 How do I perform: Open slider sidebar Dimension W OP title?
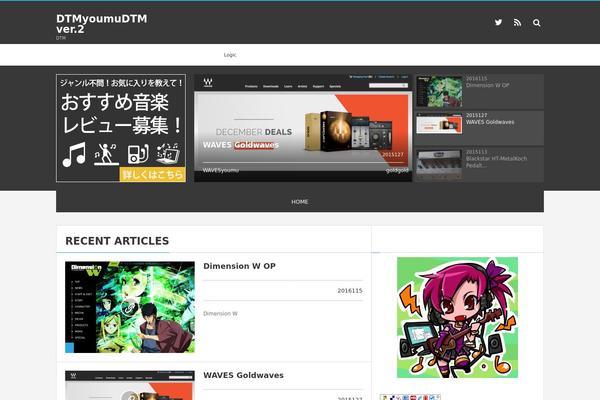pos(488,85)
